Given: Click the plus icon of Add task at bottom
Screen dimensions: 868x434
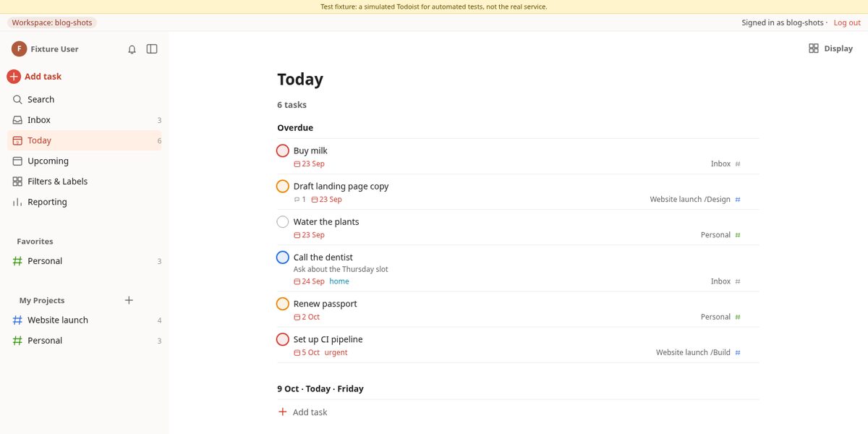Looking at the screenshot, I should point(283,412).
